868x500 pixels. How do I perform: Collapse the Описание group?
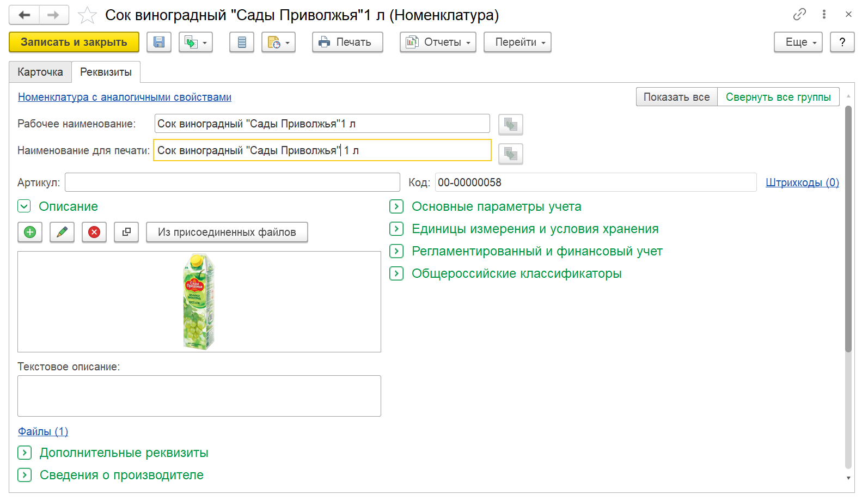pos(24,206)
